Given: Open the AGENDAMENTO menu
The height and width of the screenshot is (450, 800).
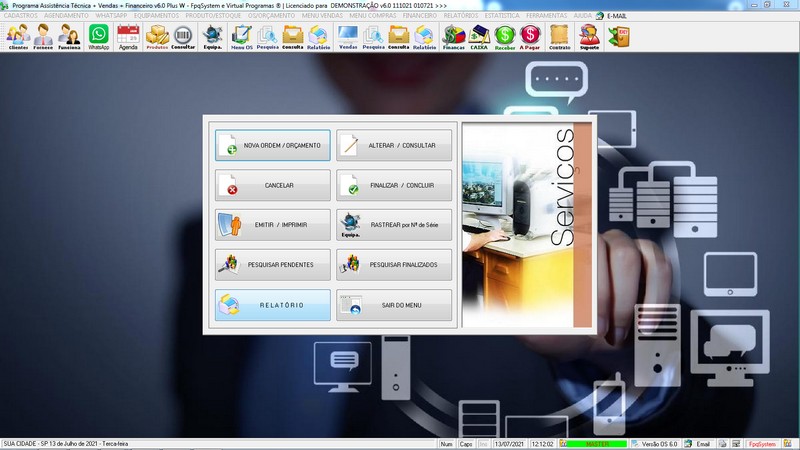Looking at the screenshot, I should tap(66, 16).
